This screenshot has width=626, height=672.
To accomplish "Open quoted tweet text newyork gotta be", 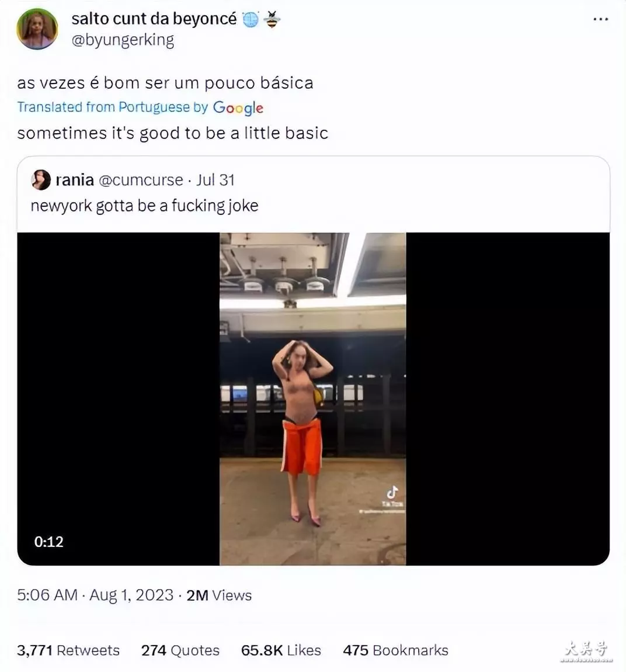I will [x=144, y=206].
